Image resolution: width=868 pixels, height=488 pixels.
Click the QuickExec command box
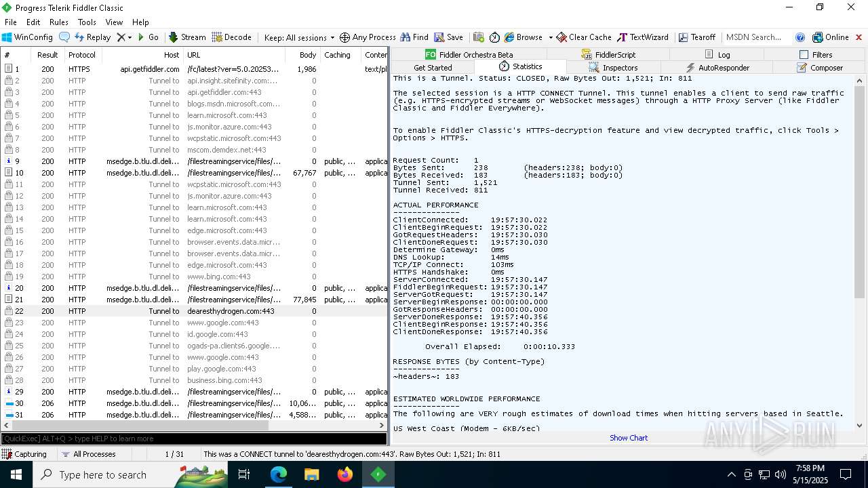[x=194, y=439]
